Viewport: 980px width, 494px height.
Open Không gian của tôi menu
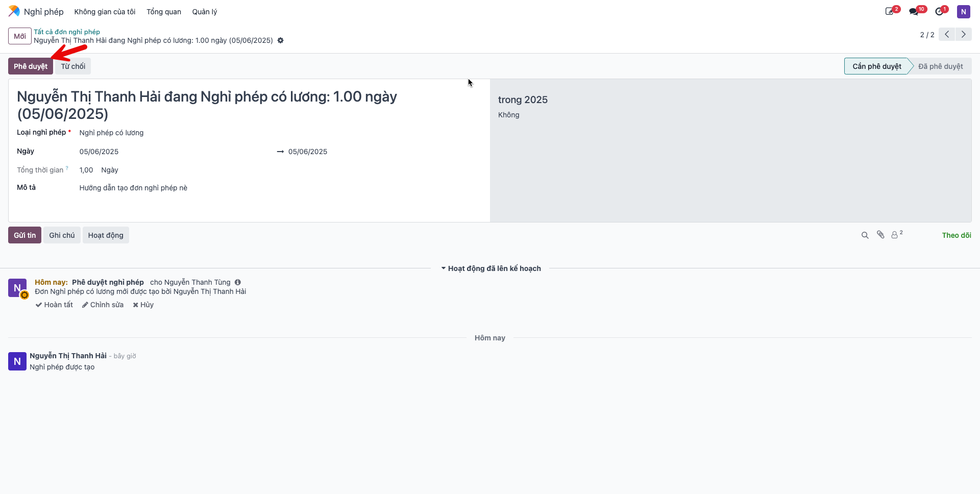click(105, 12)
